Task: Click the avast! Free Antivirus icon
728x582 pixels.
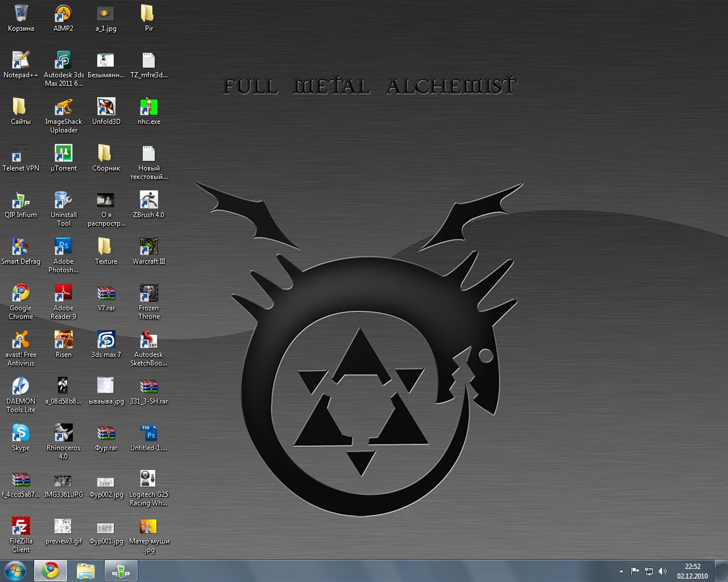Action: click(x=20, y=340)
